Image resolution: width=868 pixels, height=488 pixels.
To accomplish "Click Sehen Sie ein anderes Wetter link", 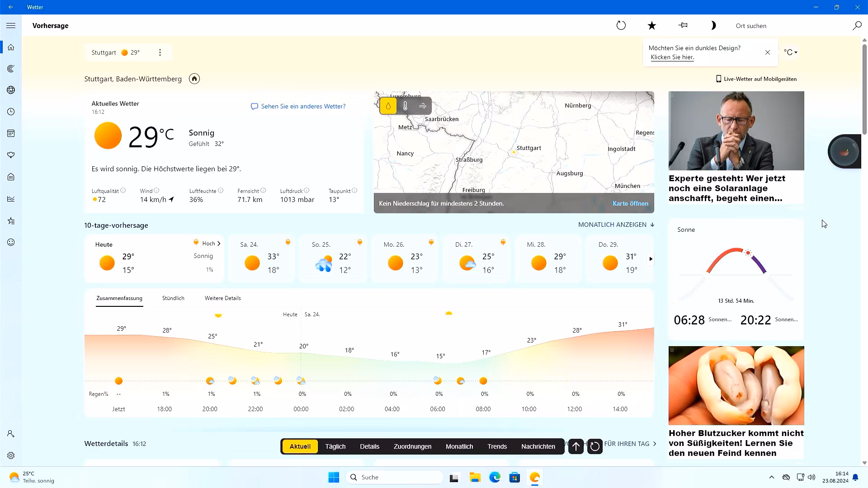I will [x=298, y=106].
